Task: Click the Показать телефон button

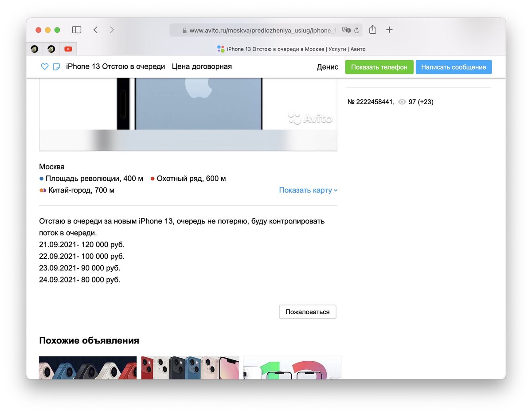Action: point(379,67)
